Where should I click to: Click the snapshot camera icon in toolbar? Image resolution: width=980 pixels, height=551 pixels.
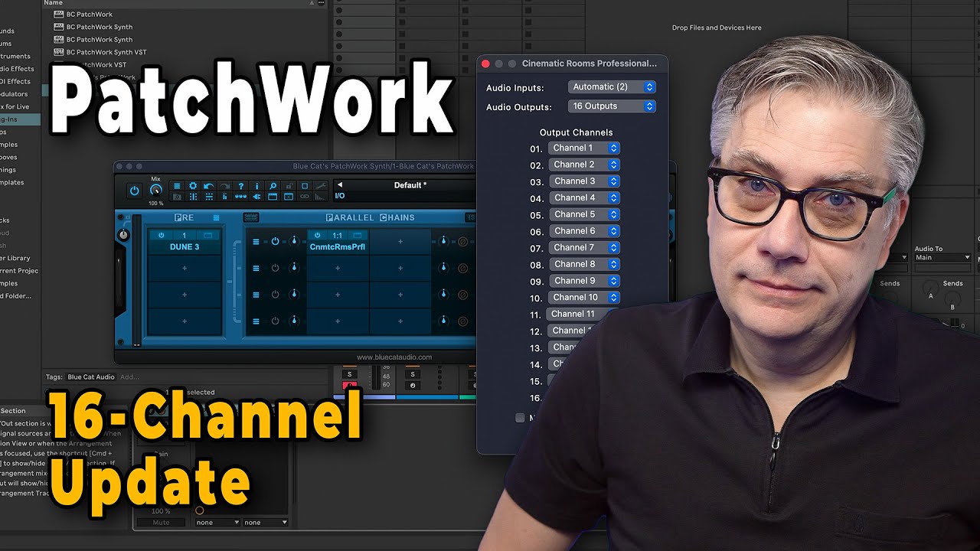click(x=177, y=197)
